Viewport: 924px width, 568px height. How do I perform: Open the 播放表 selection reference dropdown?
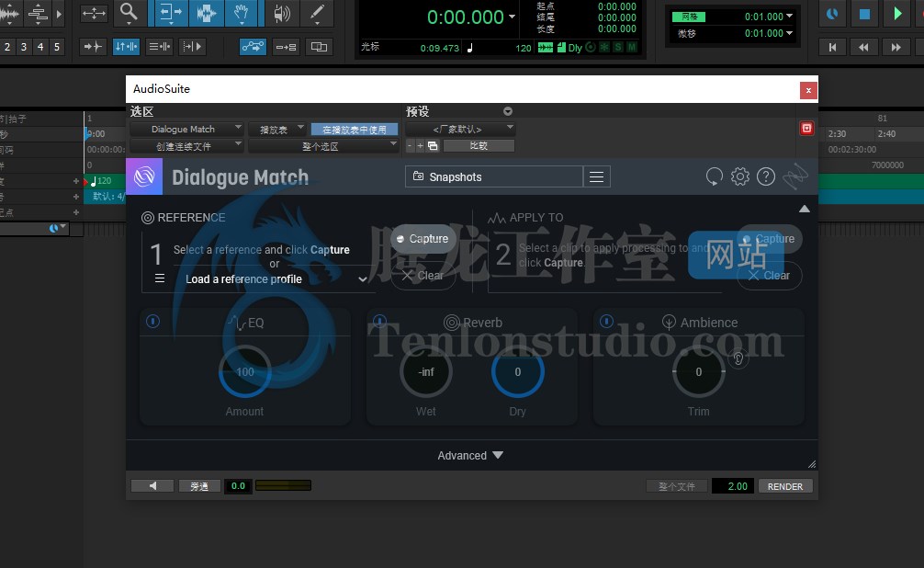pyautogui.click(x=277, y=129)
